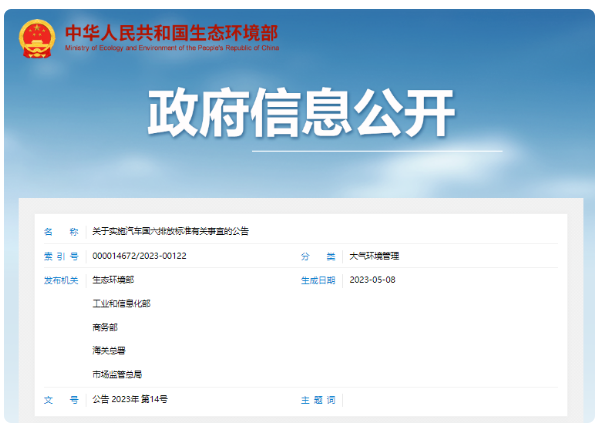This screenshot has height=436, width=599.
Task: Select index number 000014672/2023-00122
Action: tap(139, 256)
